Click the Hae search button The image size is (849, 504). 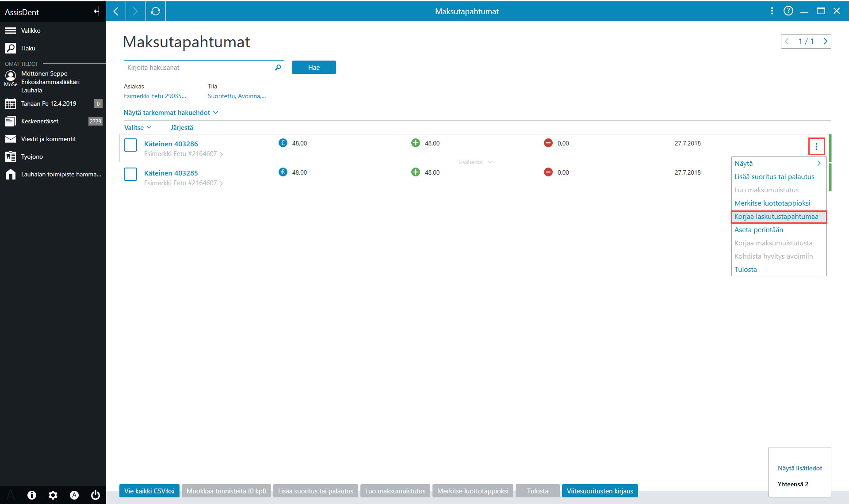pos(314,67)
